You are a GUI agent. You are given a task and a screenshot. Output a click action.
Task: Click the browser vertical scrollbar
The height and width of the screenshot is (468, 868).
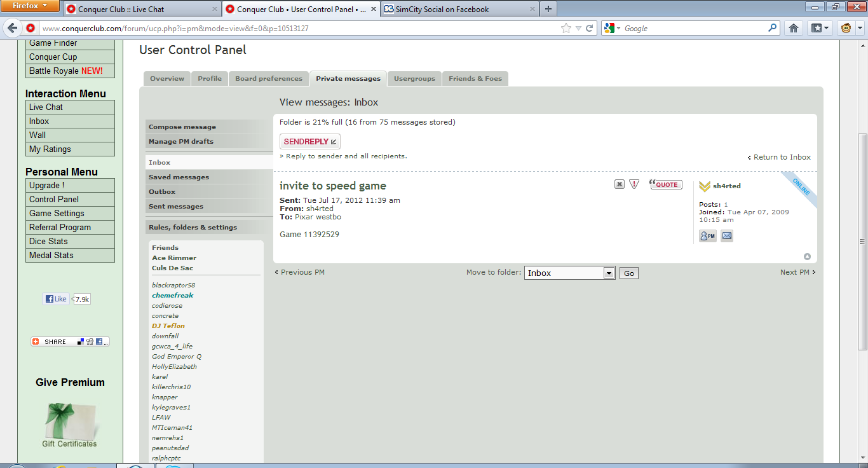click(x=862, y=242)
